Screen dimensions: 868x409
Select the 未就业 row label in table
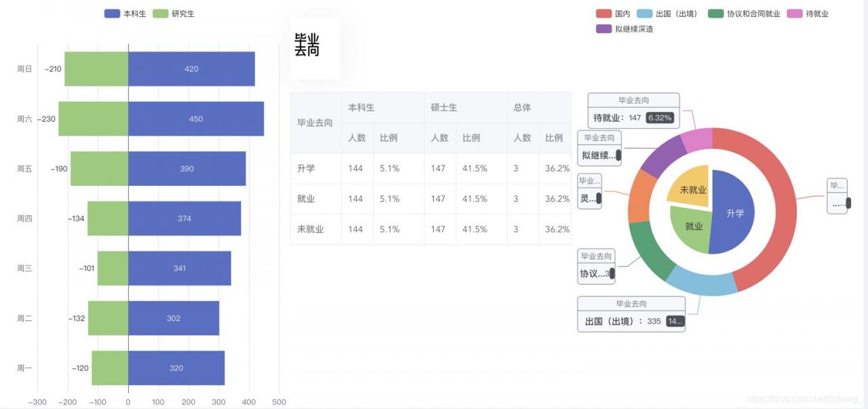tap(311, 229)
